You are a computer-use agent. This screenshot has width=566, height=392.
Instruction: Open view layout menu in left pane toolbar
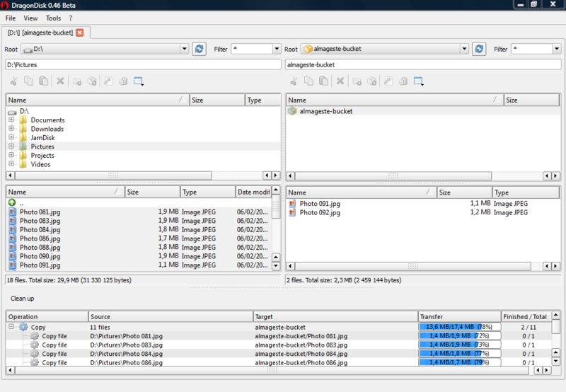139,81
